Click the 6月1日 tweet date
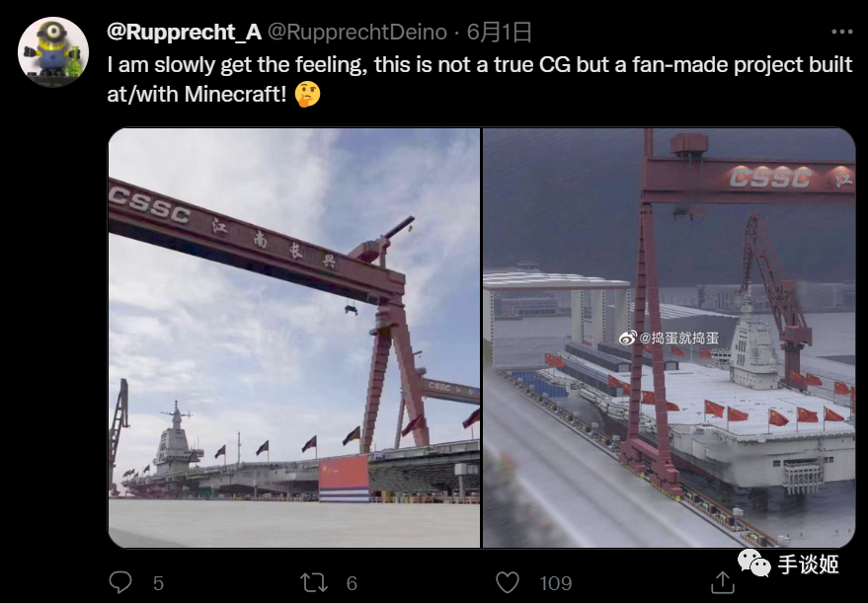Screen dimensions: 868x603 coord(499,33)
